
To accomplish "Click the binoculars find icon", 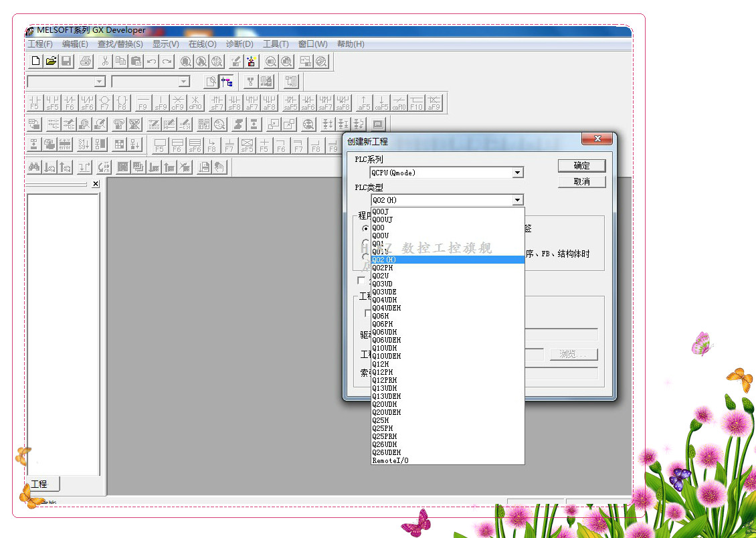I will [x=34, y=167].
